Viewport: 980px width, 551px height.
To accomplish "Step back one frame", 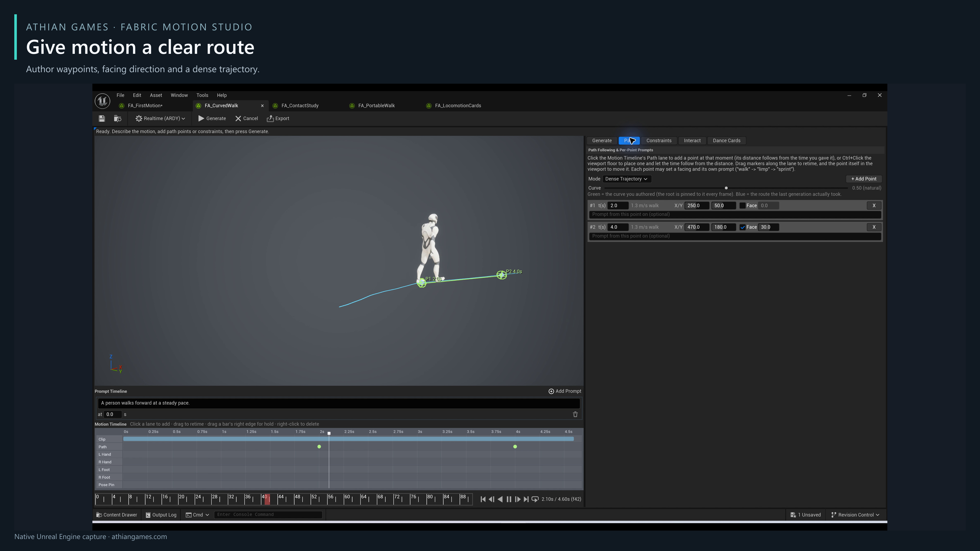I will point(492,499).
